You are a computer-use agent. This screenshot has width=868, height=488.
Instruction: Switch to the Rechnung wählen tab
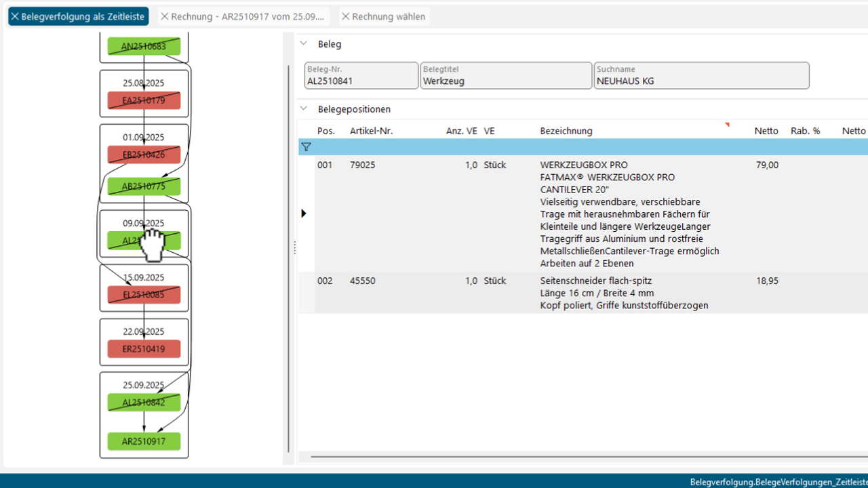(389, 16)
